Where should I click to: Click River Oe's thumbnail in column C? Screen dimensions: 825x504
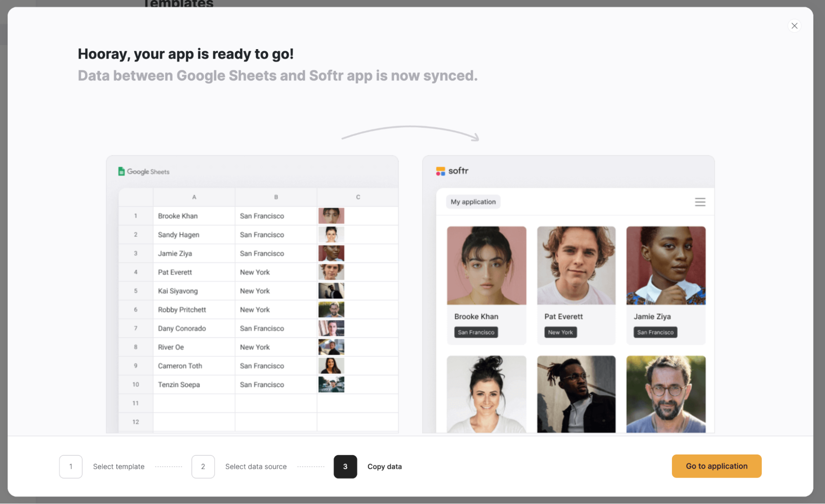[331, 347]
